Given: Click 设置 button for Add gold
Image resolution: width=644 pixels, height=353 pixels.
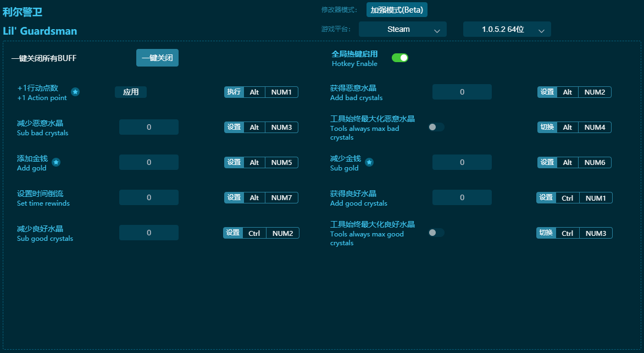Looking at the screenshot, I should pyautogui.click(x=234, y=162).
